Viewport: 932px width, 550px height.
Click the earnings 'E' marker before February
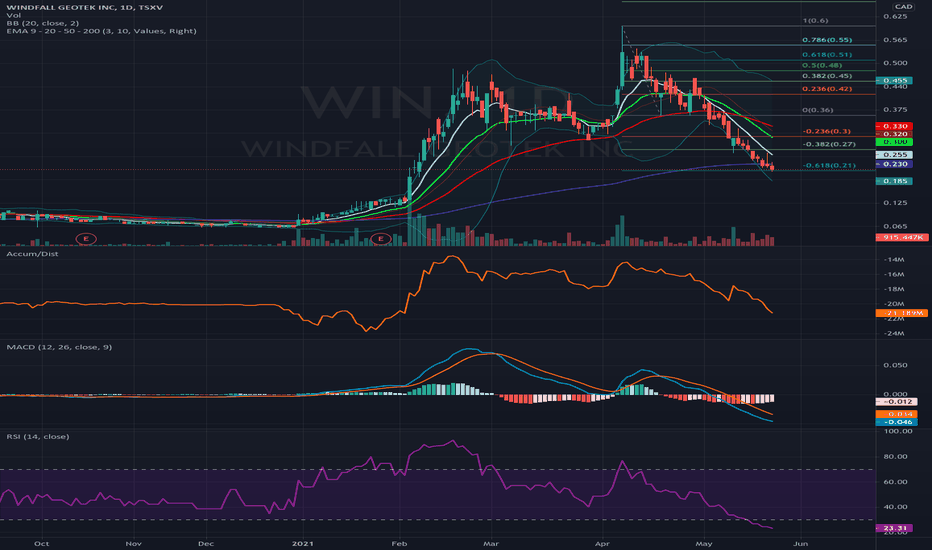pos(380,239)
